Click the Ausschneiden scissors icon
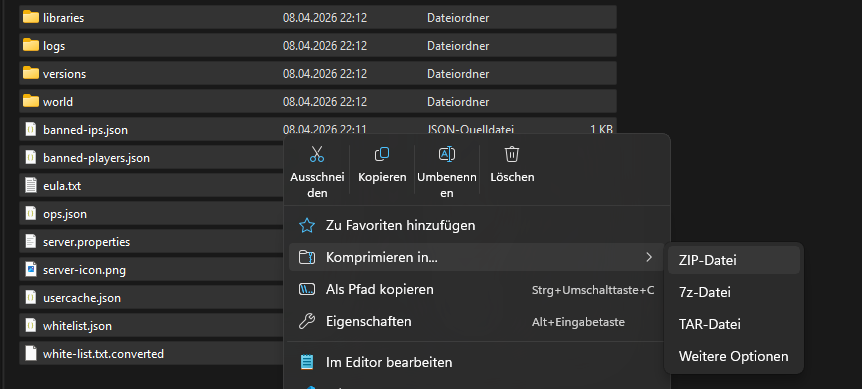The image size is (862, 389). (x=317, y=154)
